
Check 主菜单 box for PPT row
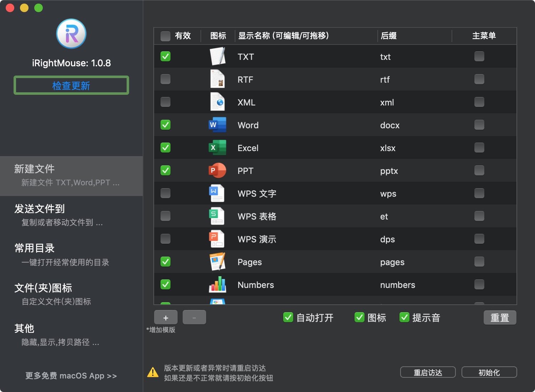click(x=479, y=170)
